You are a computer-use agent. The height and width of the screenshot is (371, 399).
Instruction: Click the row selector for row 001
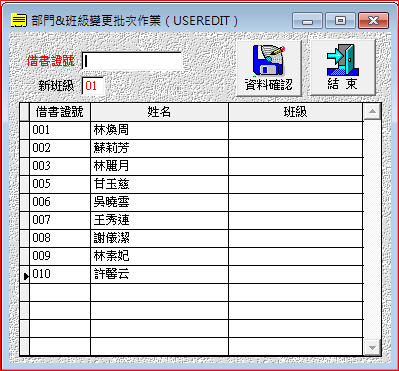tap(24, 130)
